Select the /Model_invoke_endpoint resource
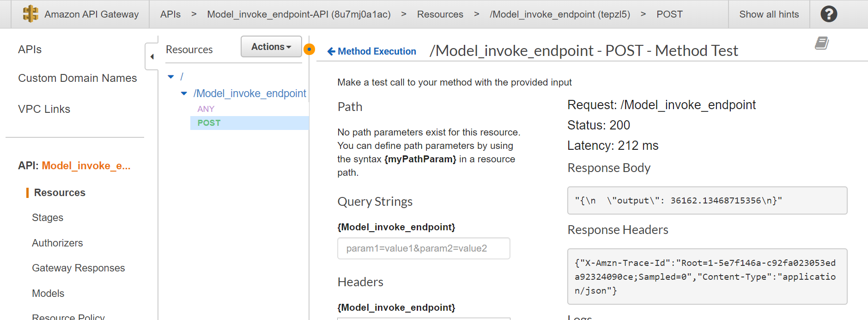The image size is (868, 320). pos(250,93)
